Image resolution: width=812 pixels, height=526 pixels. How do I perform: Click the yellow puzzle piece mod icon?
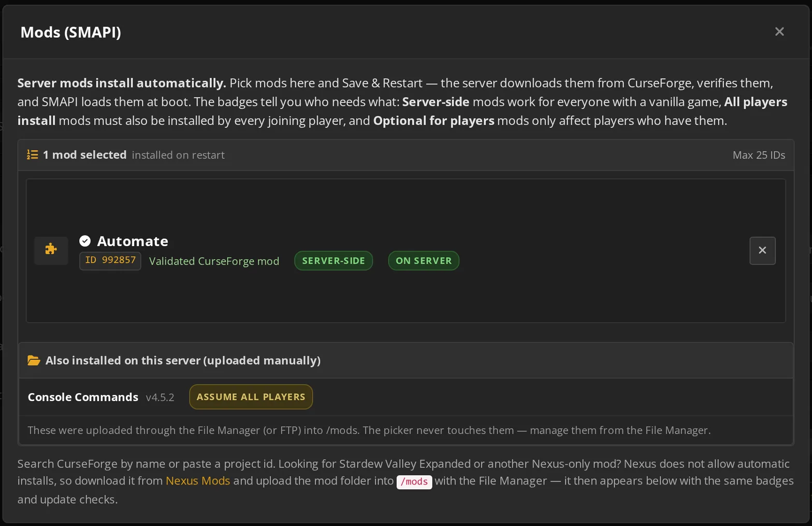51,250
